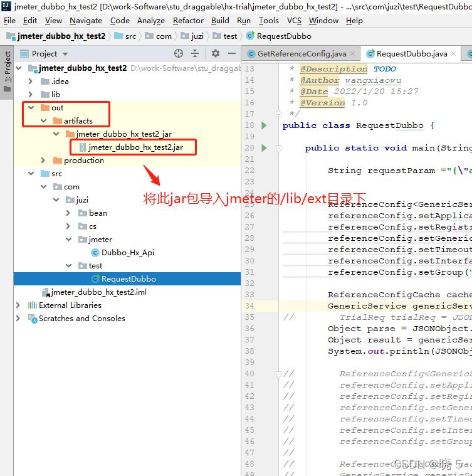The image size is (472, 476).
Task: Expand the production folder
Action: [43, 161]
